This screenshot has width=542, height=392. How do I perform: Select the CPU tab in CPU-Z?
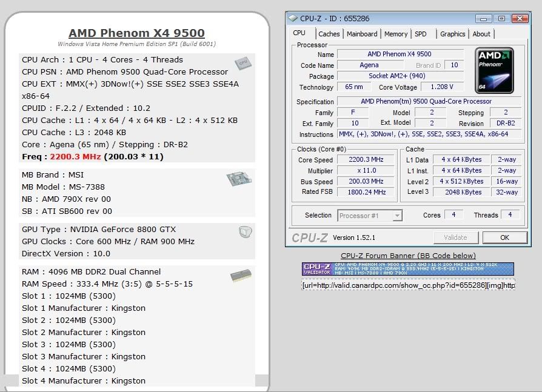click(x=299, y=33)
